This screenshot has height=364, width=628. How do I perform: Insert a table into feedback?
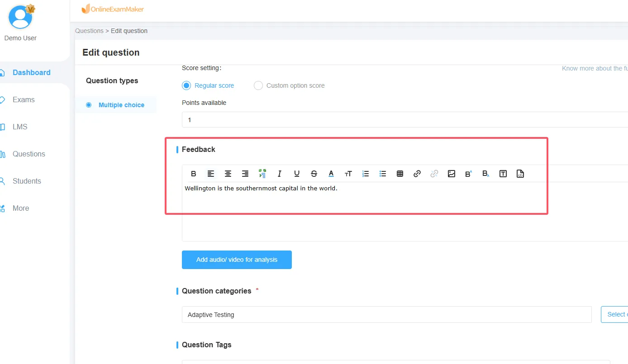point(400,174)
